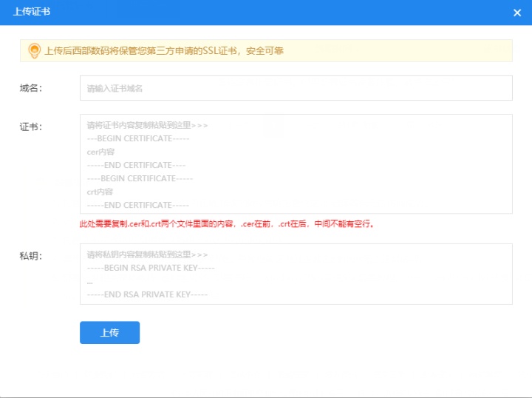Click the red .cer and .crt warning text
532x398 pixels.
(x=227, y=224)
